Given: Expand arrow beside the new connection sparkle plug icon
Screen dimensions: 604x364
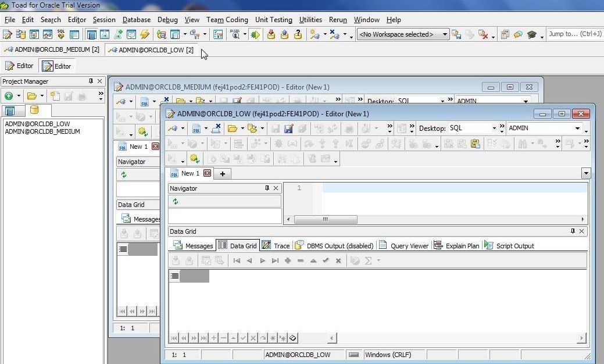Looking at the screenshot, I should point(325,34).
